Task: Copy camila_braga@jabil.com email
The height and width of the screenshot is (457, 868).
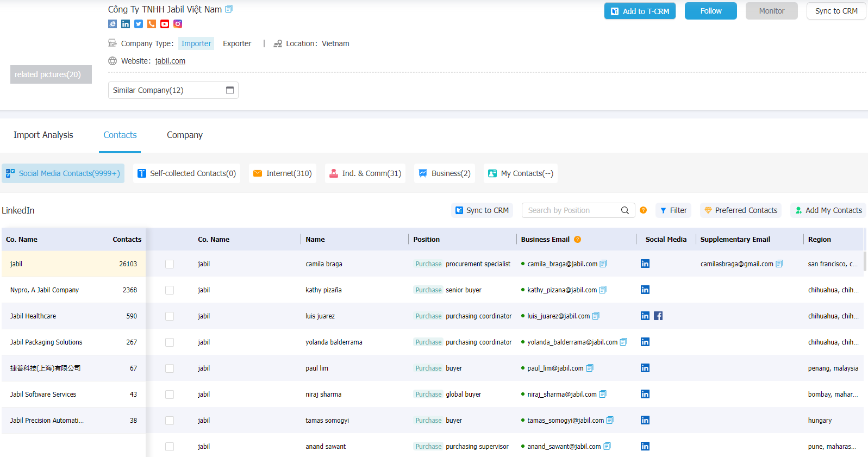Action: click(x=603, y=264)
